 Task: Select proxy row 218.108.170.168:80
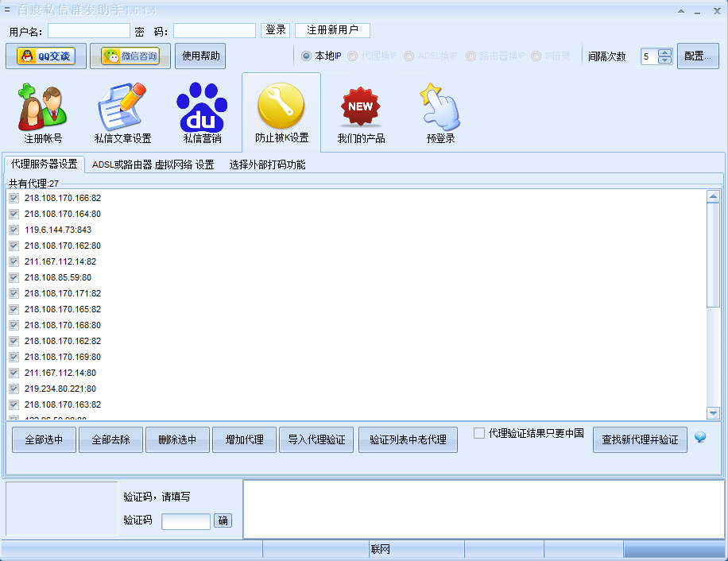[x=63, y=325]
